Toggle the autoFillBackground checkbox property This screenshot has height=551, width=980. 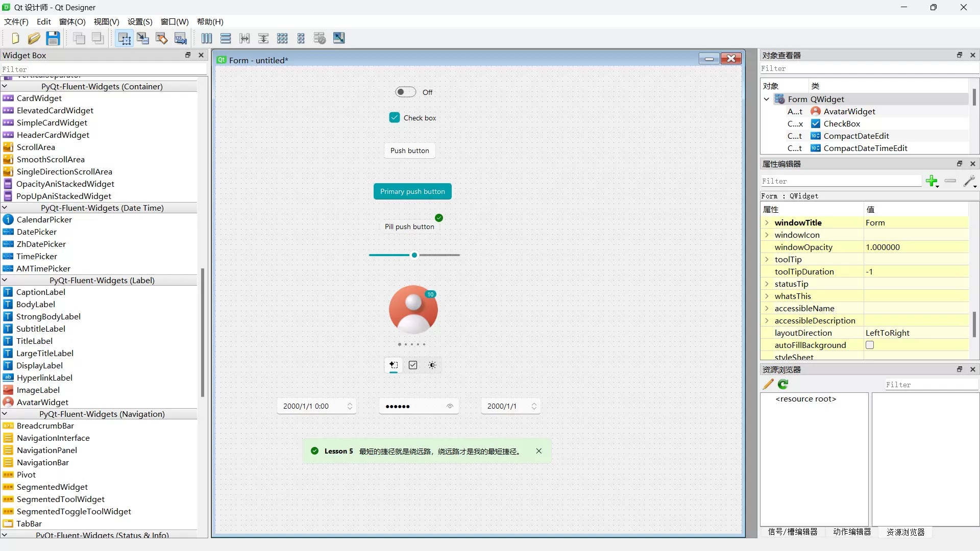coord(870,345)
